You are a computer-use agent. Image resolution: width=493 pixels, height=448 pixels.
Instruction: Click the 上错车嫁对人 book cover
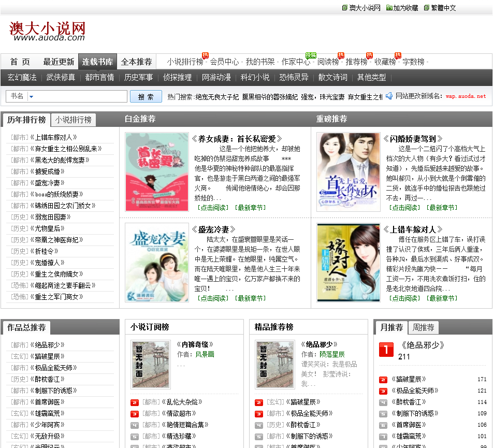[x=349, y=263]
